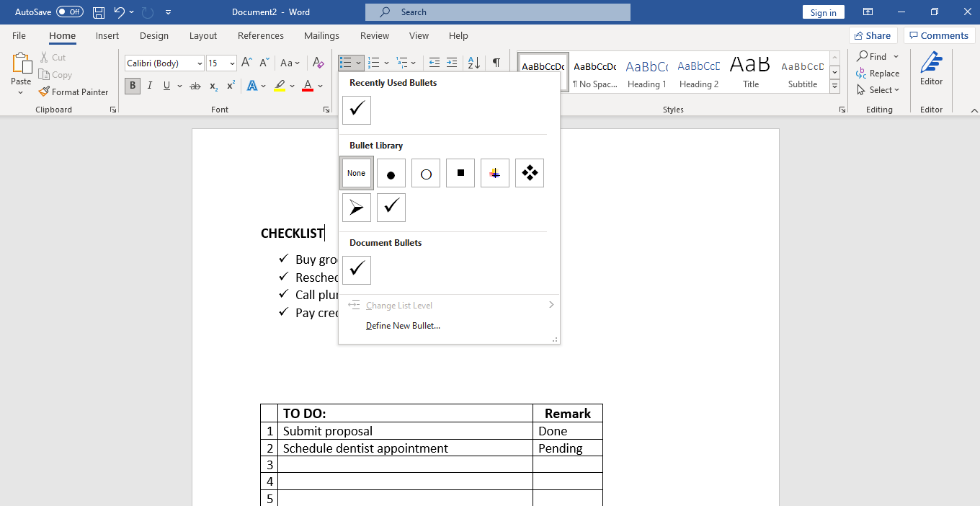Apply strikethrough formatting
The height and width of the screenshot is (506, 980).
click(x=195, y=86)
